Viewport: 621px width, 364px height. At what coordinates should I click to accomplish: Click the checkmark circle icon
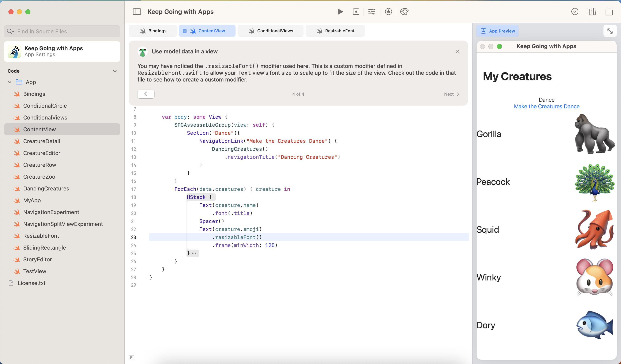pos(575,12)
